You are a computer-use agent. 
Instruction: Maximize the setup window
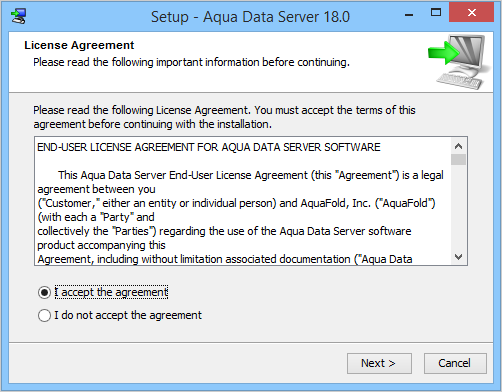click(436, 13)
